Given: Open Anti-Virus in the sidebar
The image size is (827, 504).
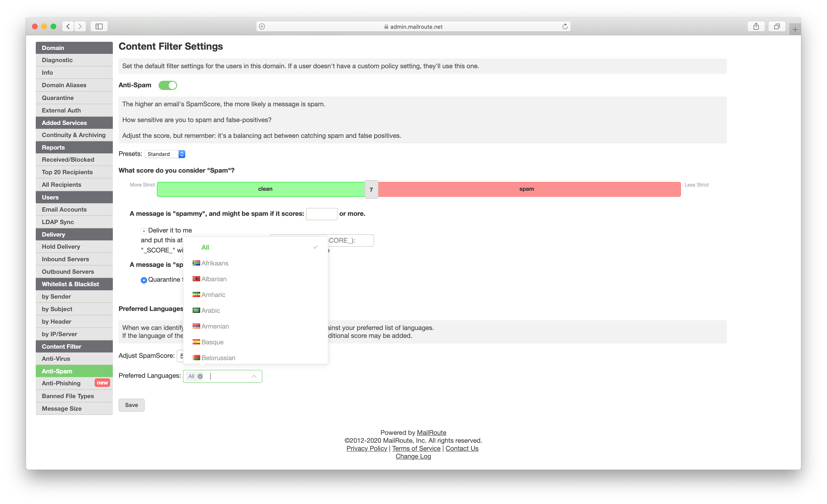Looking at the screenshot, I should pyautogui.click(x=74, y=359).
